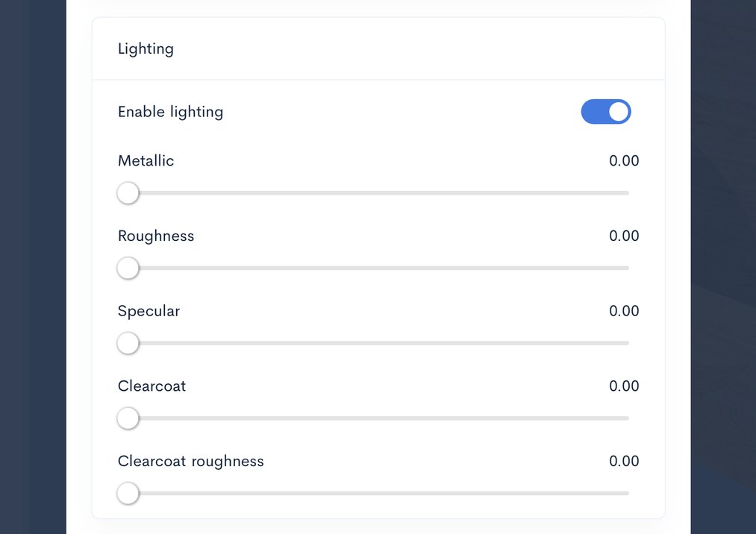Disable the Enable lighting toggle
This screenshot has width=756, height=534.
pos(606,111)
